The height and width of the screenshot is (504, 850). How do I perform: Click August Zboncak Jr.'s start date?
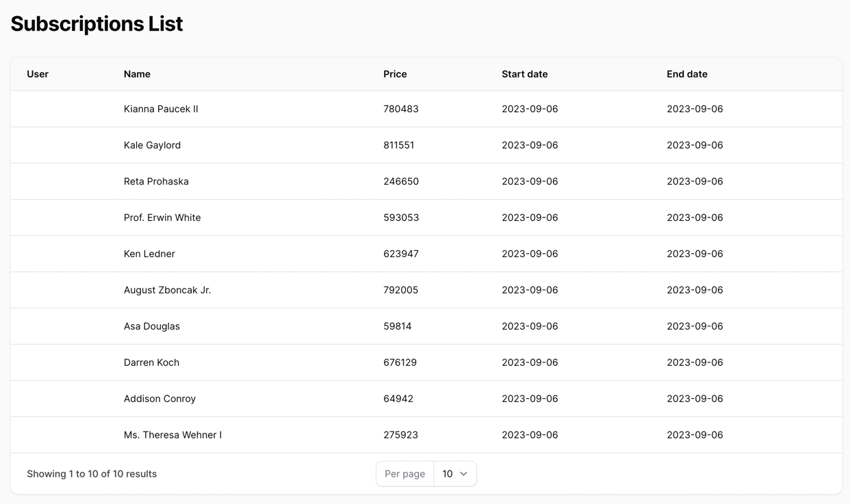530,290
